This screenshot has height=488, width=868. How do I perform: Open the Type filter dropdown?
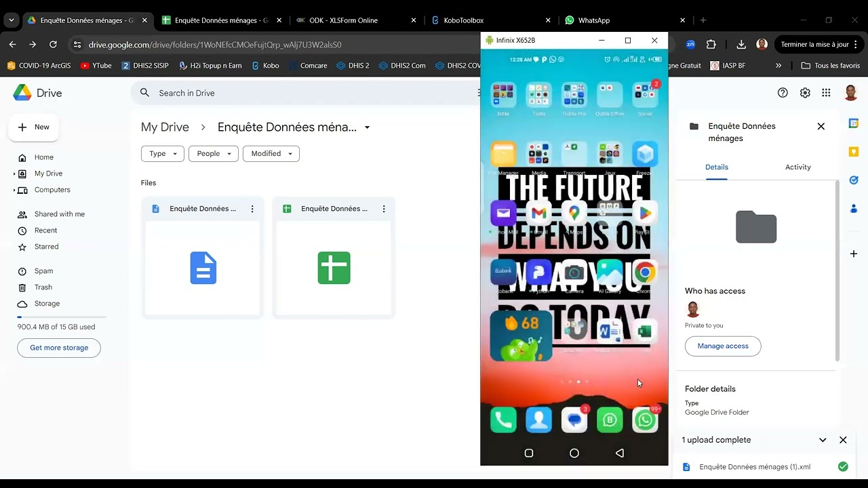(163, 154)
